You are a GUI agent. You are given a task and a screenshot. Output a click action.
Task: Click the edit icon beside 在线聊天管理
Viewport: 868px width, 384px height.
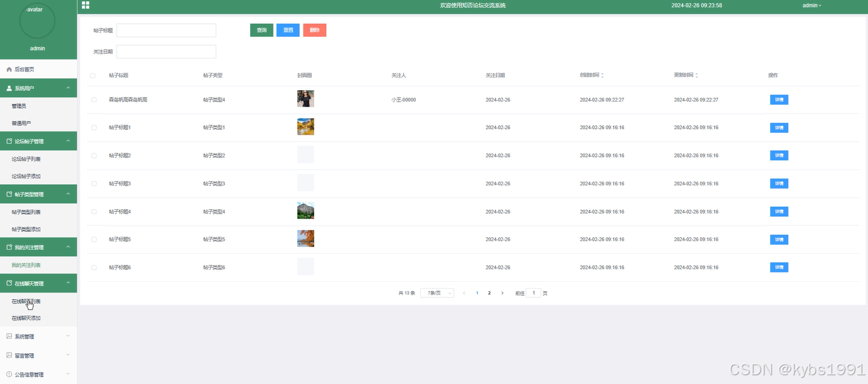[x=9, y=283]
